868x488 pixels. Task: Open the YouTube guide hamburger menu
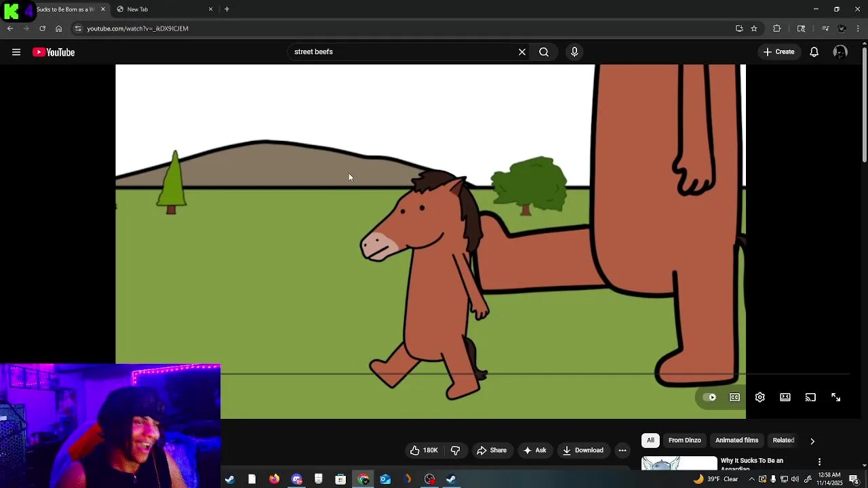[x=16, y=52]
